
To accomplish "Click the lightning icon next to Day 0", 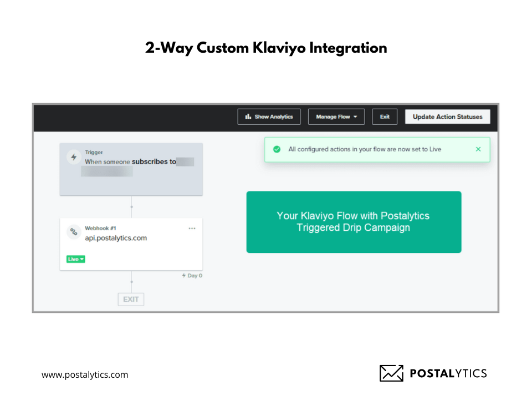I will tap(183, 275).
